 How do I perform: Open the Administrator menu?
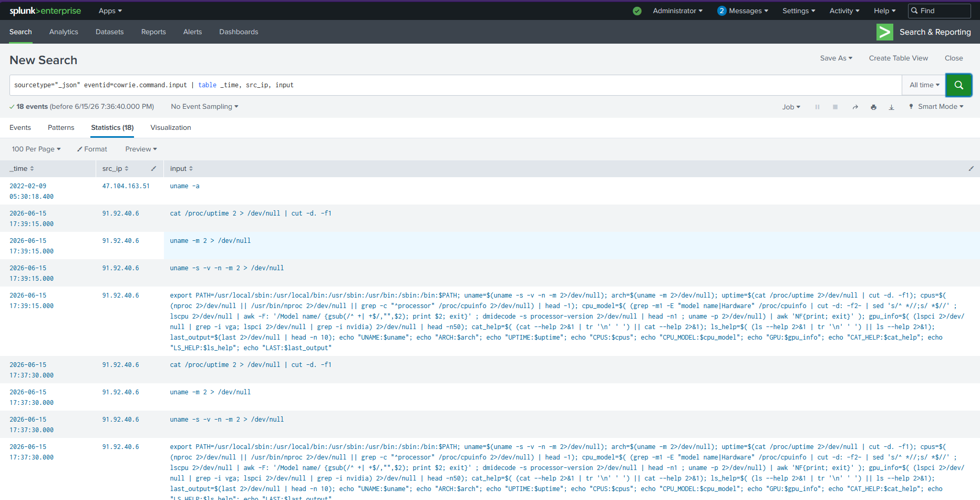pos(677,11)
